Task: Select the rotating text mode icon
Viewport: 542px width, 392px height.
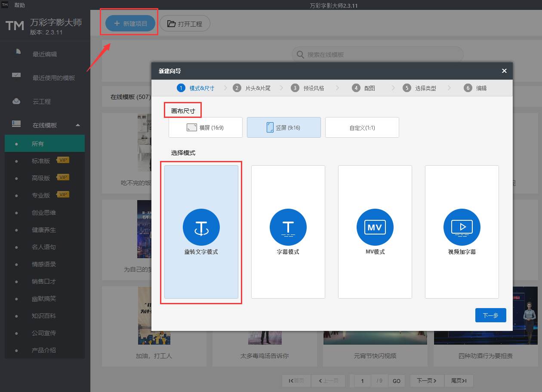Action: coord(201,227)
